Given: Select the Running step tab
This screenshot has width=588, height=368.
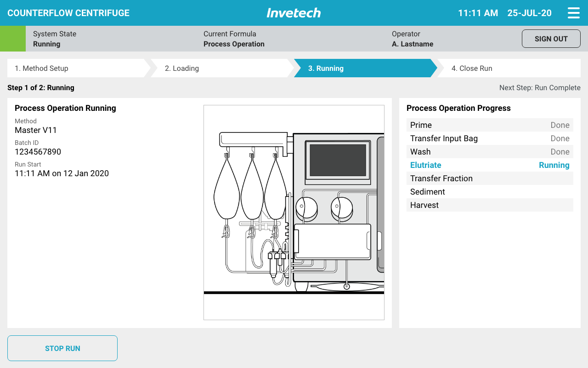Looking at the screenshot, I should [x=363, y=68].
